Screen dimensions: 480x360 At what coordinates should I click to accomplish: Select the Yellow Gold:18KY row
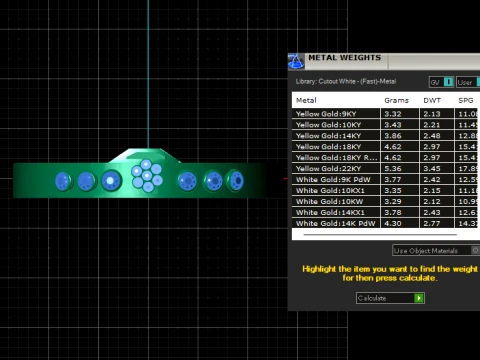(386, 147)
